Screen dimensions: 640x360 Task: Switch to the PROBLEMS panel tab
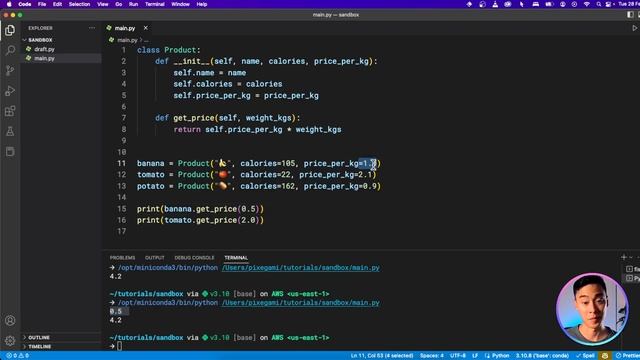pos(122,258)
